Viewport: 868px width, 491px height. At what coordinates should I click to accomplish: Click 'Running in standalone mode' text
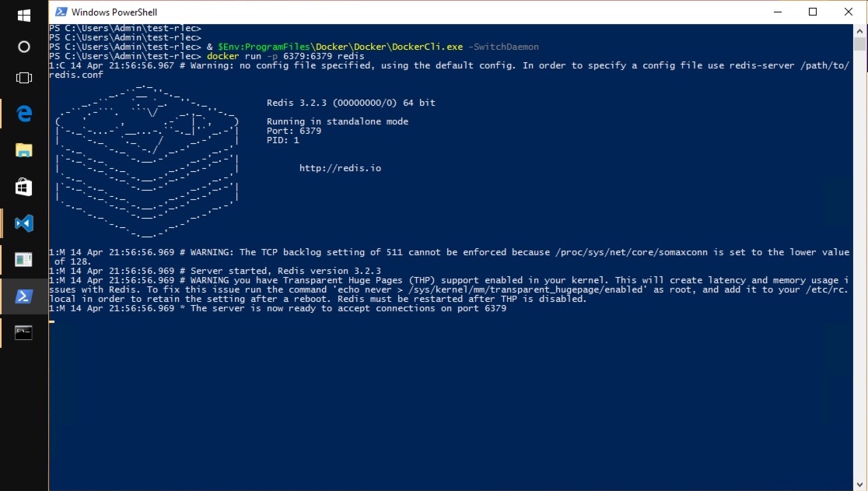click(338, 121)
